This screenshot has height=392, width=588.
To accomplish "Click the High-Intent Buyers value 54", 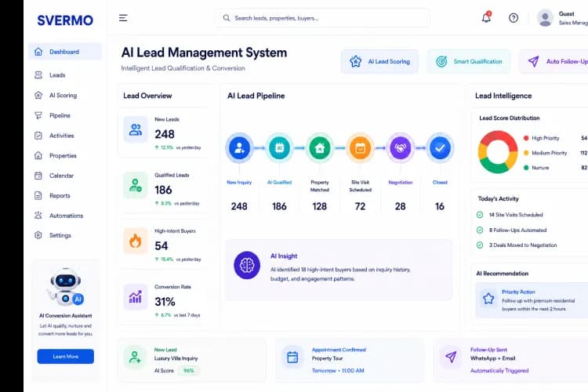I will pos(162,246).
